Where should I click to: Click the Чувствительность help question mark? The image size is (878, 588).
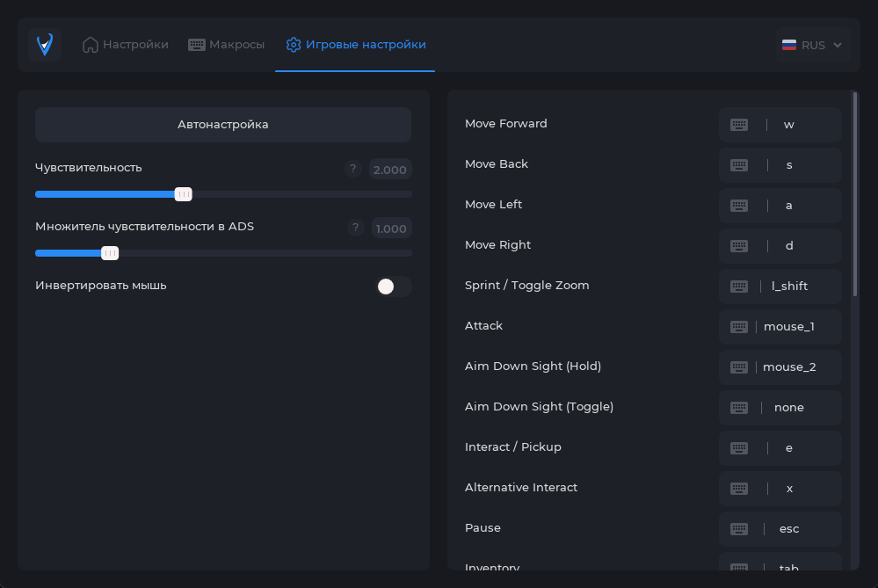[x=352, y=169]
